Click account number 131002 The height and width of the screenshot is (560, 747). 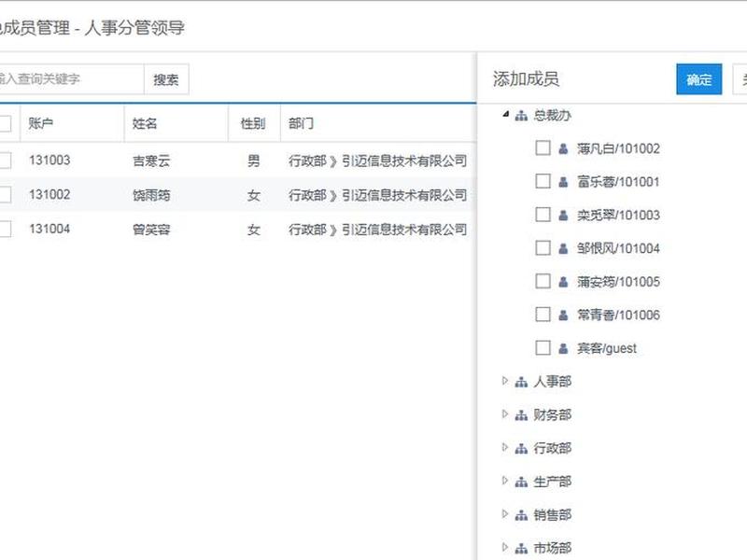(49, 194)
